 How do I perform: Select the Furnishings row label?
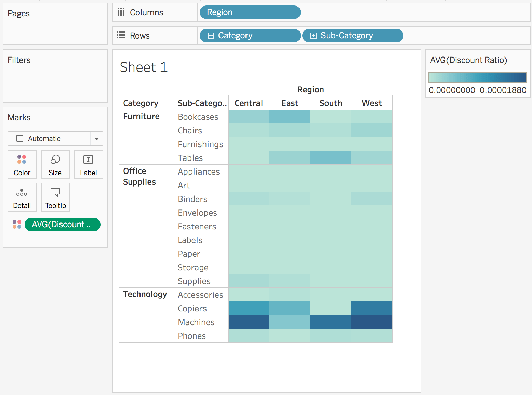pyautogui.click(x=200, y=144)
